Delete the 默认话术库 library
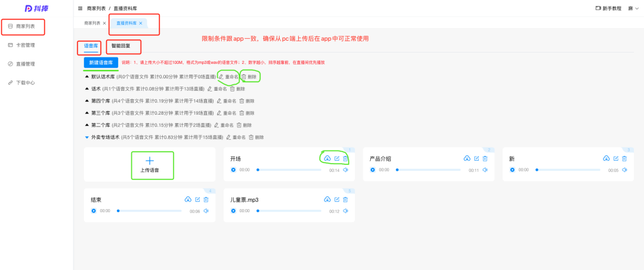The image size is (644, 270). coord(249,76)
